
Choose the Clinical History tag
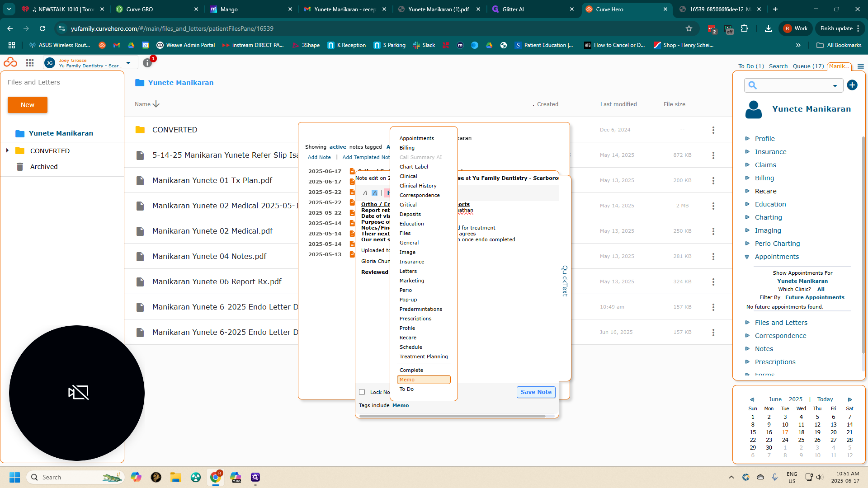[418, 186]
